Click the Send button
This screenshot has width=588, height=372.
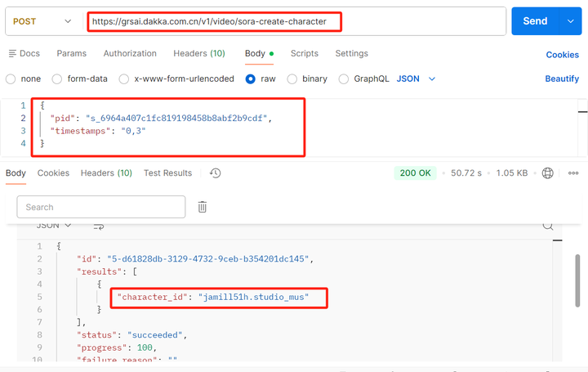click(535, 21)
